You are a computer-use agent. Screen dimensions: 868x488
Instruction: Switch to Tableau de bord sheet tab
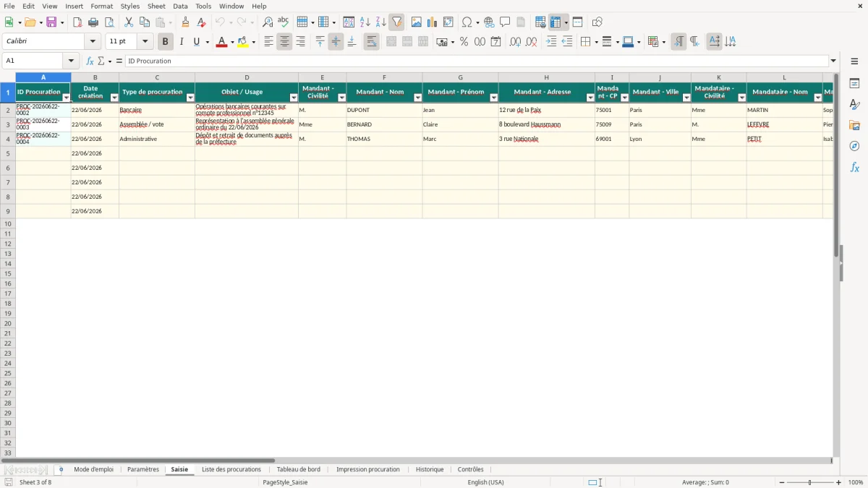click(x=298, y=469)
